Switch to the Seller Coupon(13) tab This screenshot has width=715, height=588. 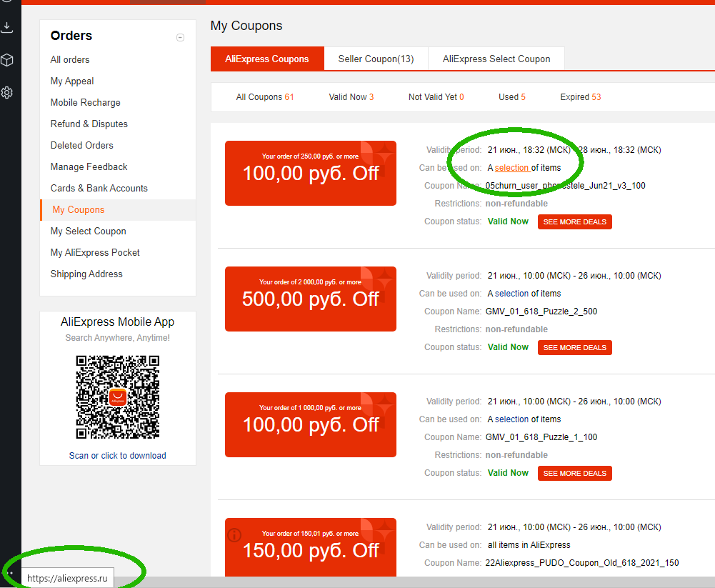(376, 59)
